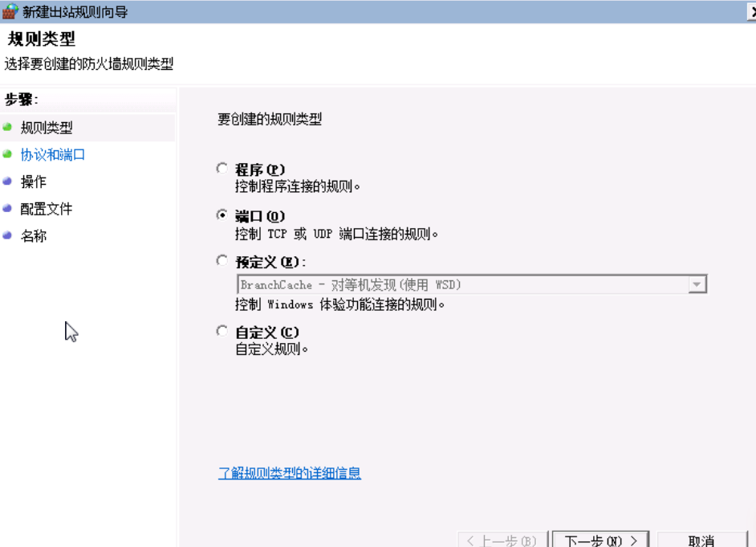Click the text 控制程序连接的规则。
The width and height of the screenshot is (756, 547).
[298, 186]
